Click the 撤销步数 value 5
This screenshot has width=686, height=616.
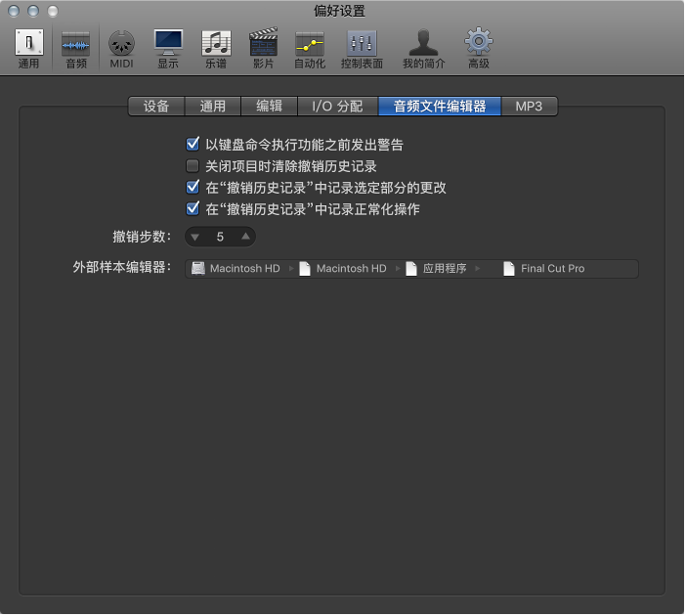point(220,237)
